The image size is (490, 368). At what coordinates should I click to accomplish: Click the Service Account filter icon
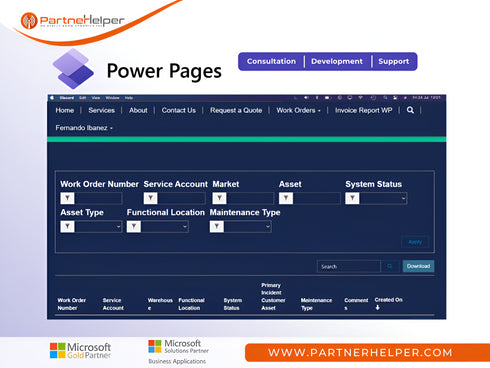pyautogui.click(x=150, y=198)
